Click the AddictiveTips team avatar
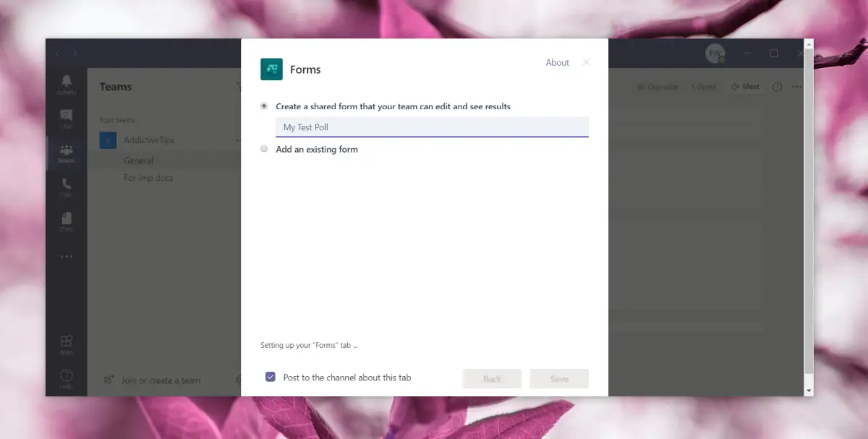868x439 pixels. tap(108, 140)
